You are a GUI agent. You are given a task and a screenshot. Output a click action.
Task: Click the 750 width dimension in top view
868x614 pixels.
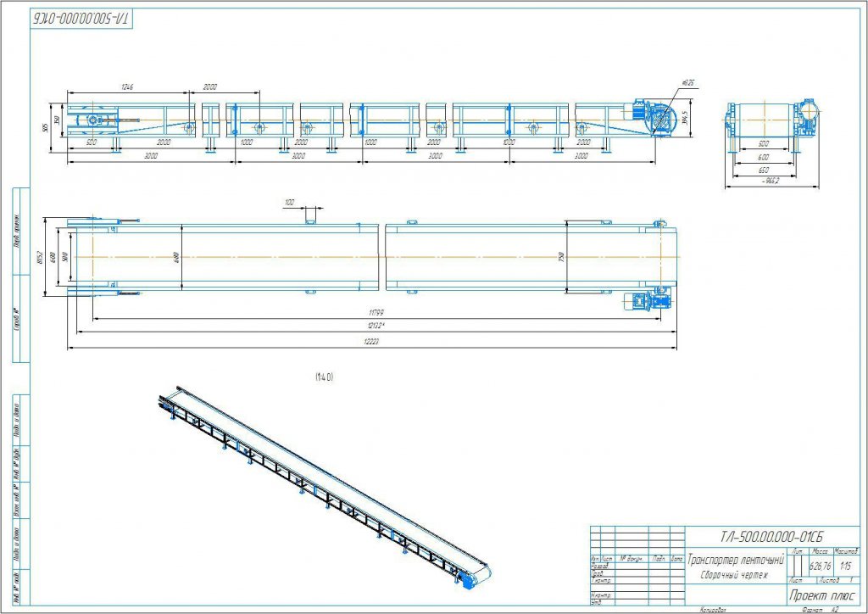(561, 257)
